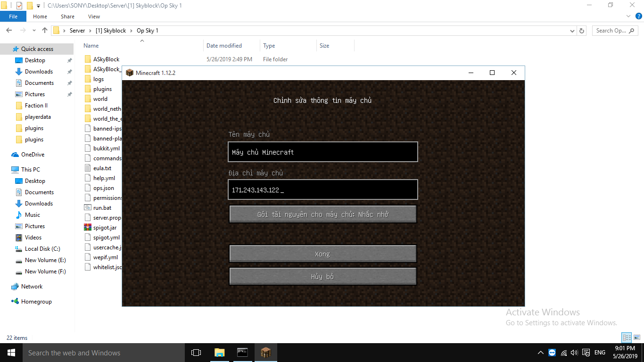Click the Name column sort chevron
The height and width of the screenshot is (362, 644).
[x=142, y=41]
